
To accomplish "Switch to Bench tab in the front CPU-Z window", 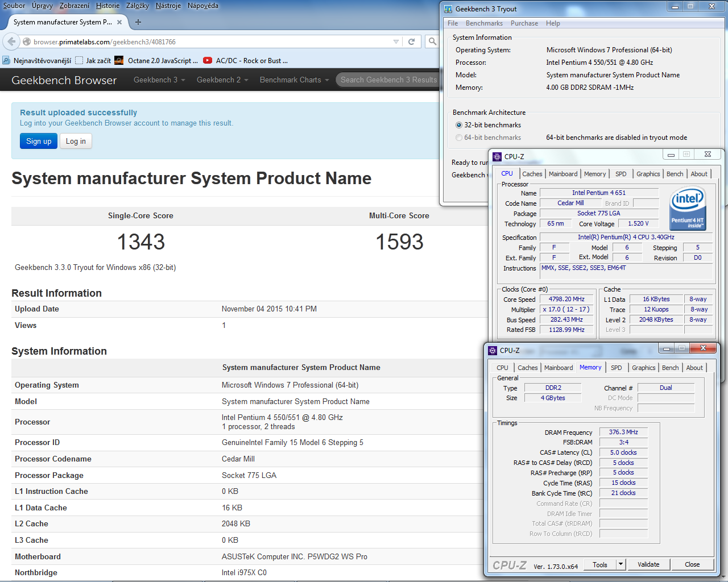I will 671,368.
